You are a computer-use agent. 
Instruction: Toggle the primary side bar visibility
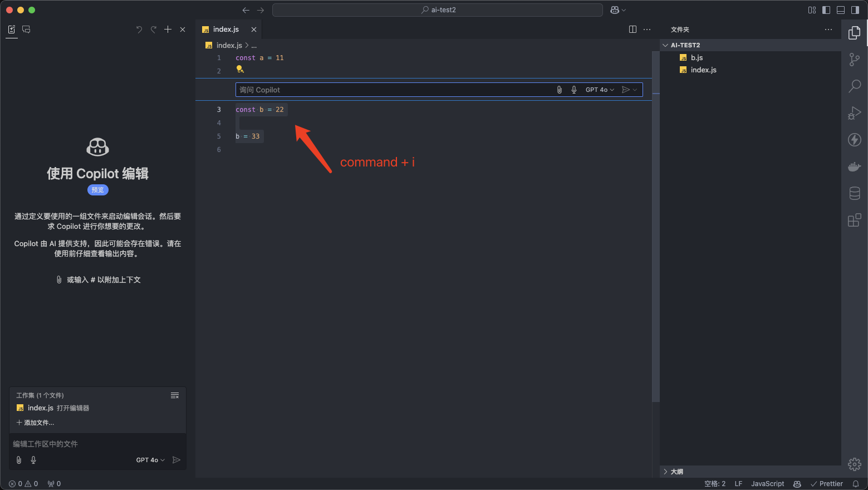point(826,10)
